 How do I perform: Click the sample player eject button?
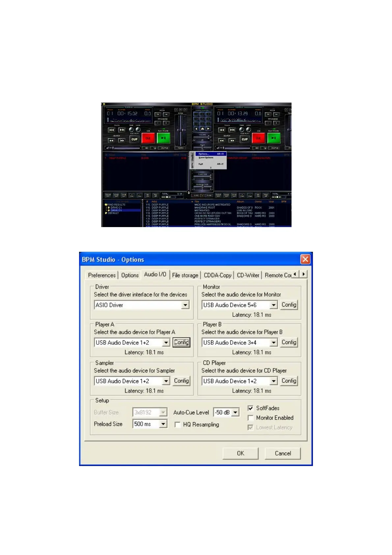coord(202,129)
